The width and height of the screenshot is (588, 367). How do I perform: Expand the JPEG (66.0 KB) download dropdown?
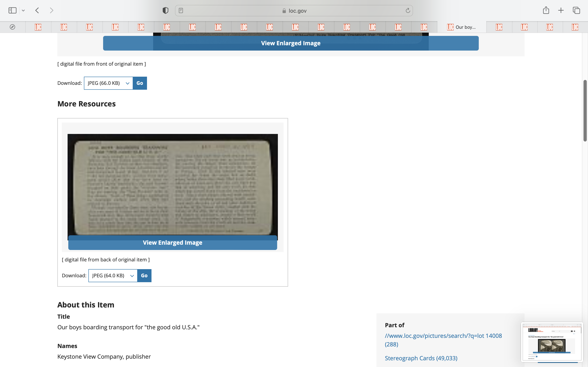click(108, 83)
